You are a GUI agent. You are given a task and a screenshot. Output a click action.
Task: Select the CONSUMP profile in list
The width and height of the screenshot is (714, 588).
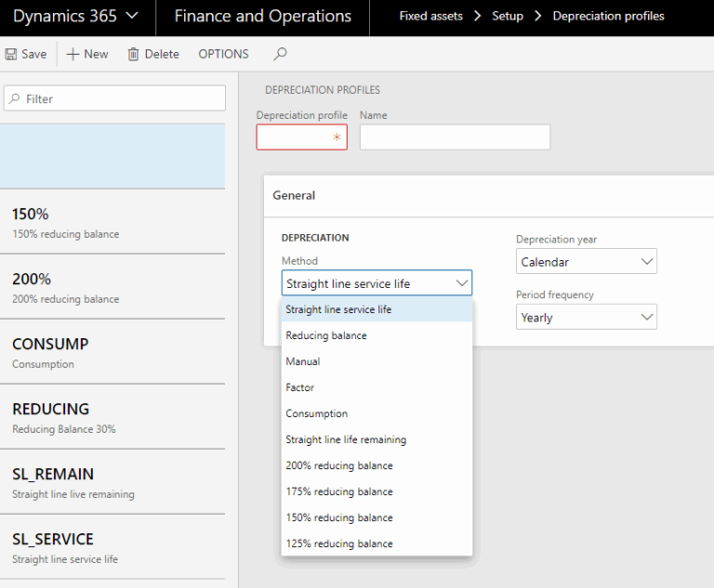point(112,352)
